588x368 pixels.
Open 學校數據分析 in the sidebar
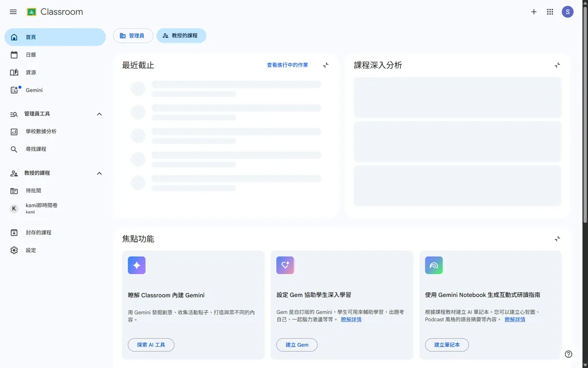[55, 131]
